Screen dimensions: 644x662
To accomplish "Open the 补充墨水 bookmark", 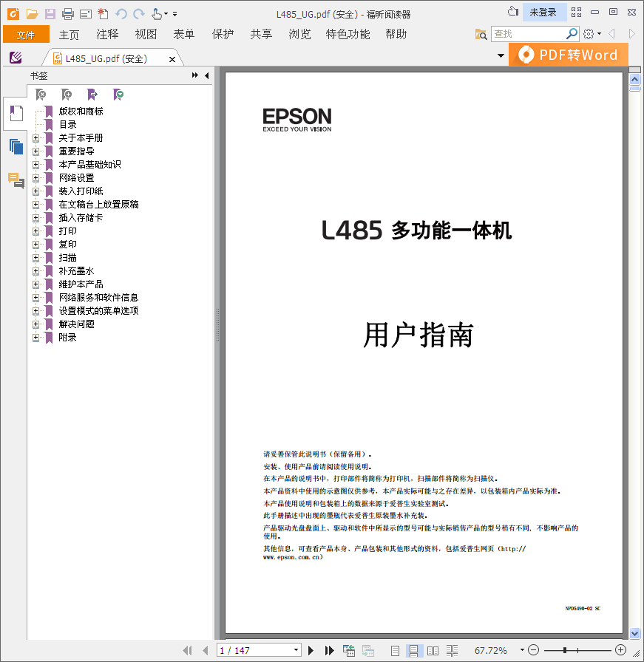I will tap(76, 271).
